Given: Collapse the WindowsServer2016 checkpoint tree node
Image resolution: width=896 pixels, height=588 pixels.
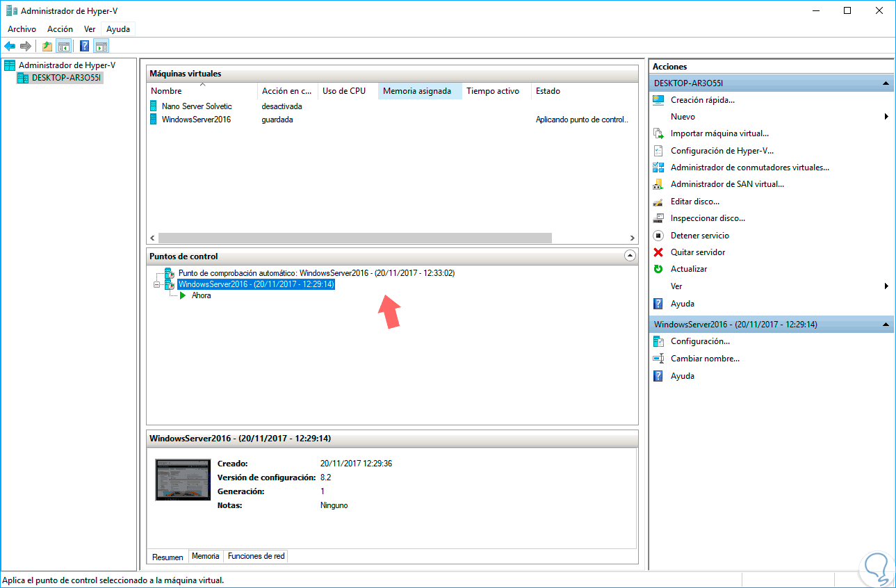Looking at the screenshot, I should 157,285.
